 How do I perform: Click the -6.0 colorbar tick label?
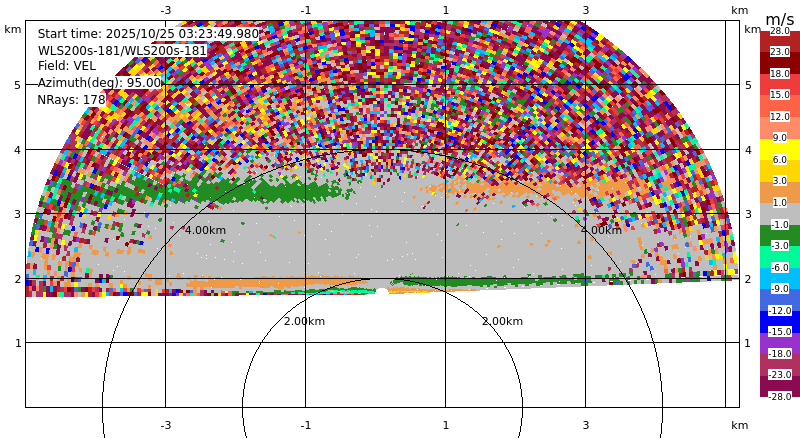pos(780,267)
